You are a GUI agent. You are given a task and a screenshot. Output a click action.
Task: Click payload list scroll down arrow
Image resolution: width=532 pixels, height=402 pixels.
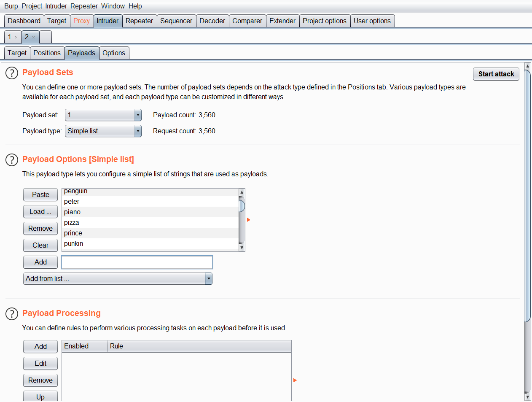(242, 248)
